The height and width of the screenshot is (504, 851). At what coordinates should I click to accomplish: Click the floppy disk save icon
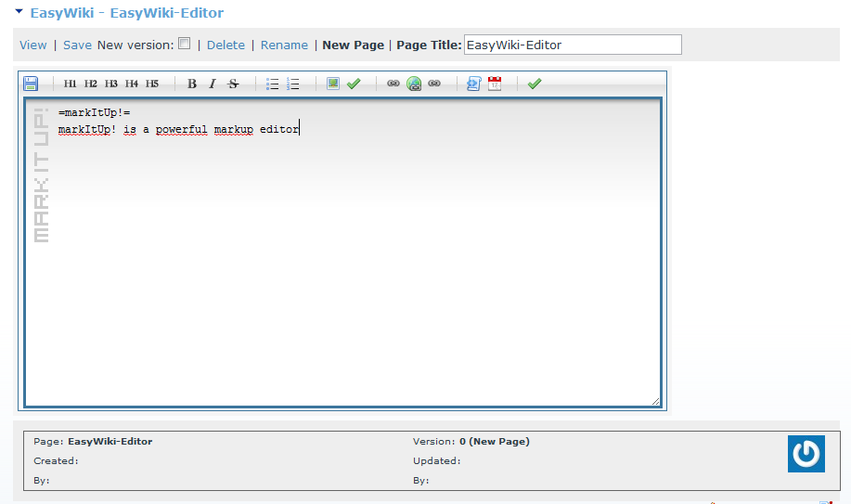[x=31, y=84]
